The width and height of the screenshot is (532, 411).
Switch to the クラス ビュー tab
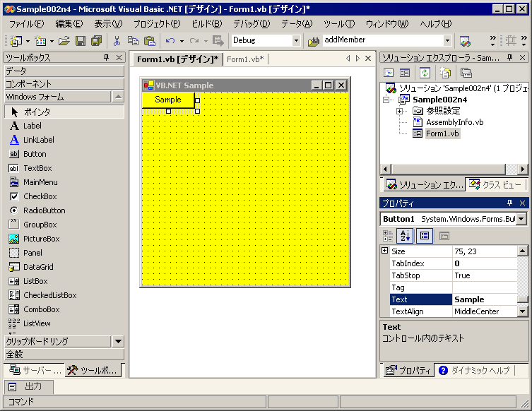coord(495,184)
